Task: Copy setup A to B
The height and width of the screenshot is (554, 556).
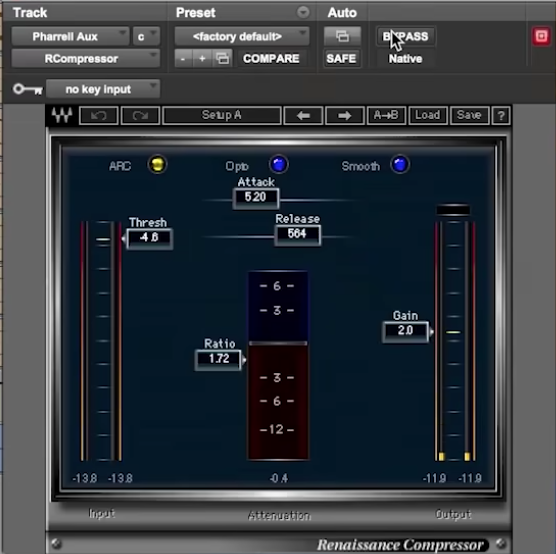Action: [386, 115]
